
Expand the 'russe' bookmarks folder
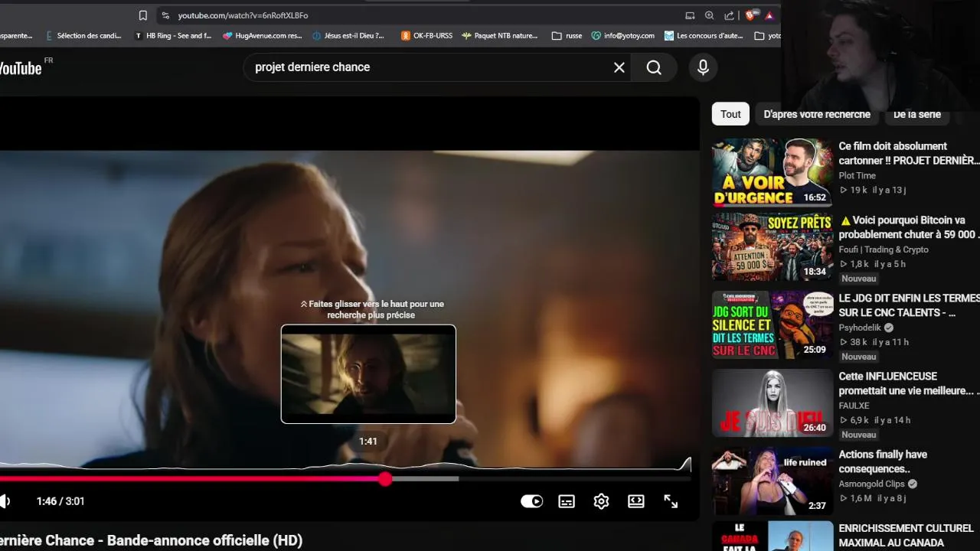click(x=567, y=36)
